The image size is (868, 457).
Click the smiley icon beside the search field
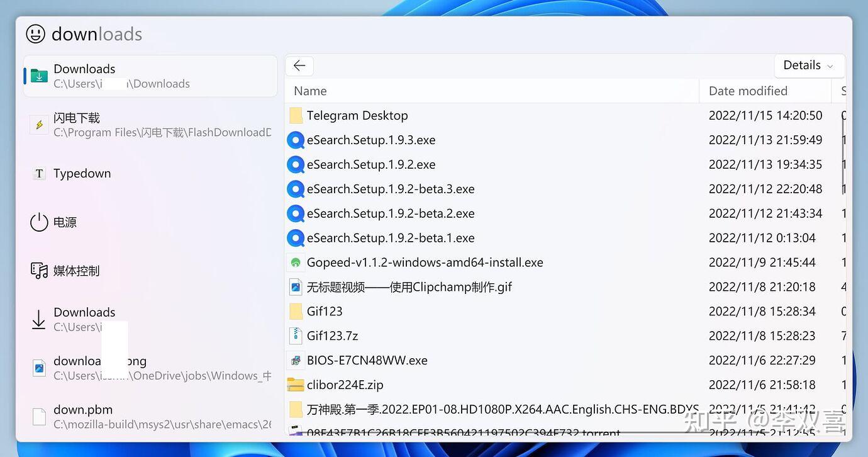36,34
